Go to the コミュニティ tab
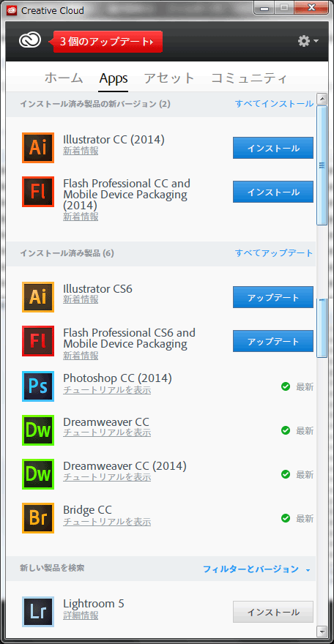 click(x=249, y=78)
